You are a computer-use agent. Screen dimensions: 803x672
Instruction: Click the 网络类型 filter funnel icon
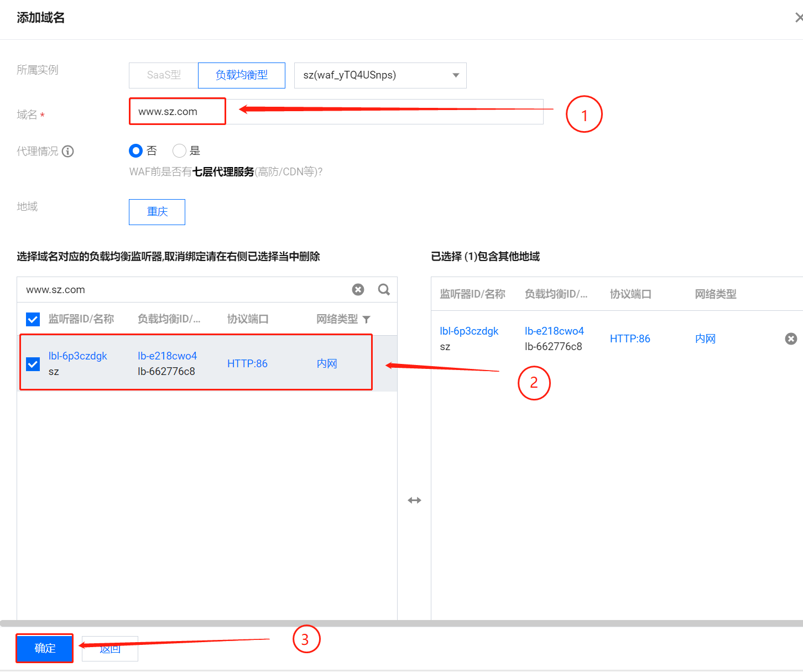point(366,320)
